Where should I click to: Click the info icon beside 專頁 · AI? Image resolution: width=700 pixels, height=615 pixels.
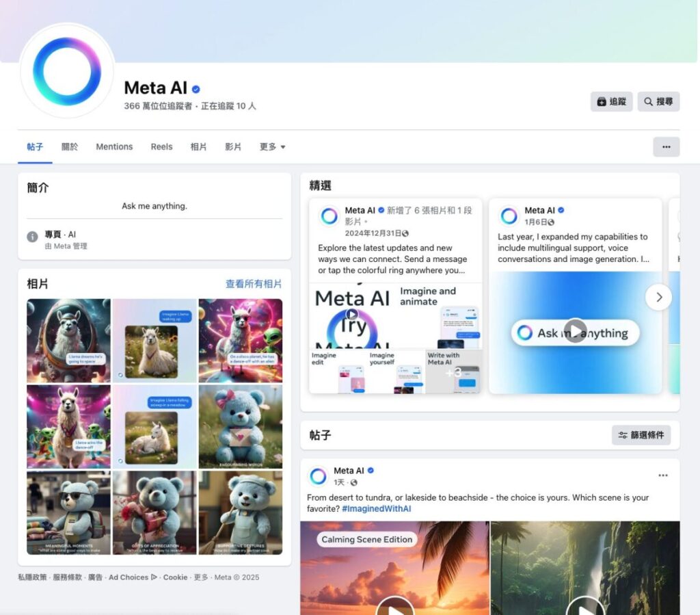coord(32,237)
